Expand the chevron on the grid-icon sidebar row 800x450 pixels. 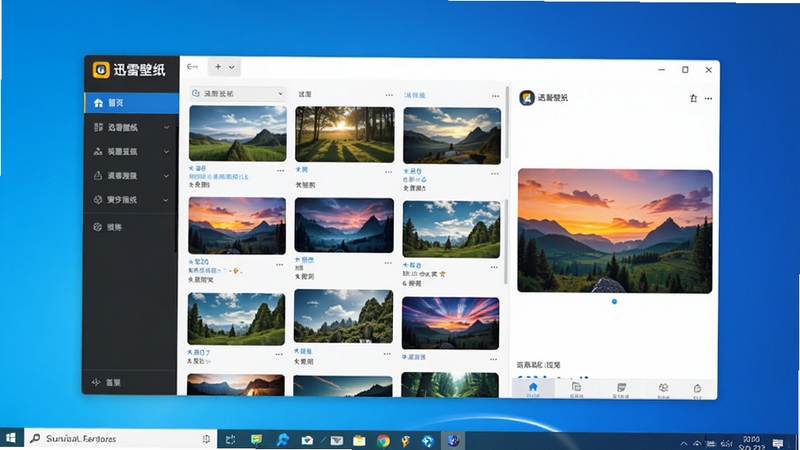click(166, 127)
